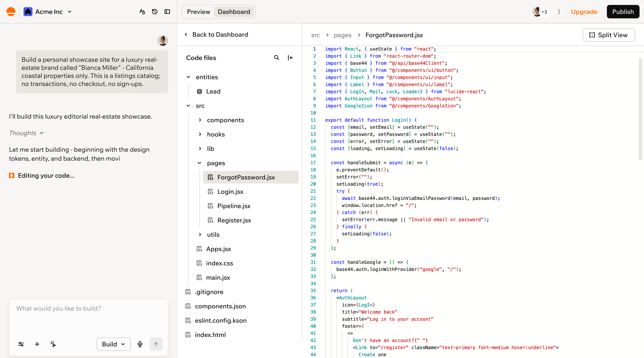Click the file icon beside Apps.jsx
Image resolution: width=644 pixels, height=358 pixels.
click(199, 249)
